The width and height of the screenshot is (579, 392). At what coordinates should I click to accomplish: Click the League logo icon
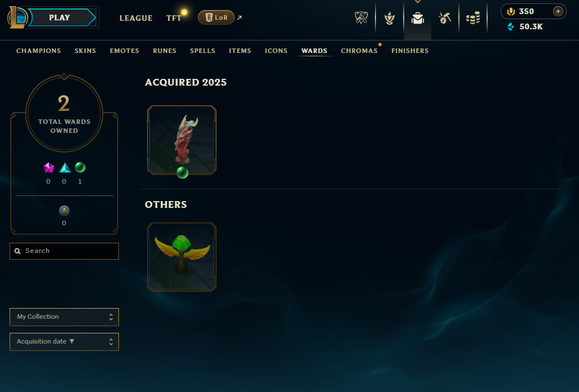tap(17, 17)
